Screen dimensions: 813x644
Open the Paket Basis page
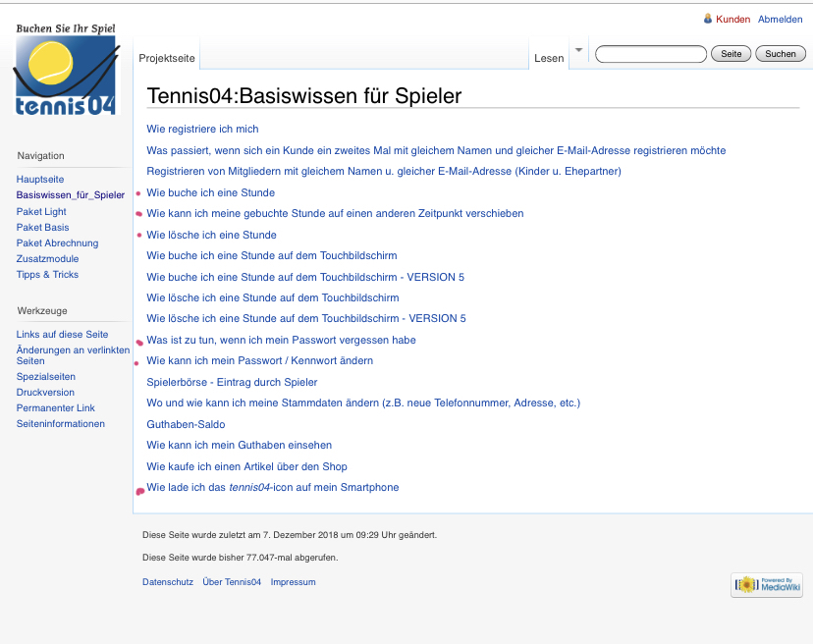(x=42, y=227)
